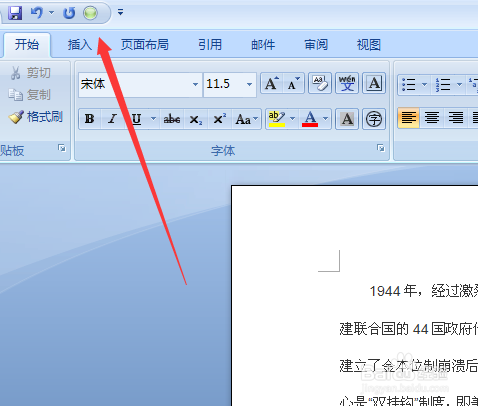Open the Bullets style dropdown arrow
The height and width of the screenshot is (406, 478).
point(425,84)
